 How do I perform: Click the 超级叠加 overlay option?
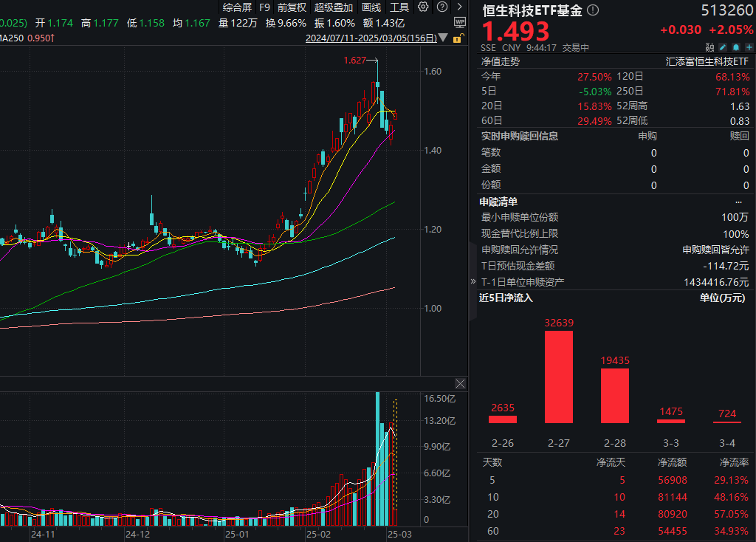333,7
